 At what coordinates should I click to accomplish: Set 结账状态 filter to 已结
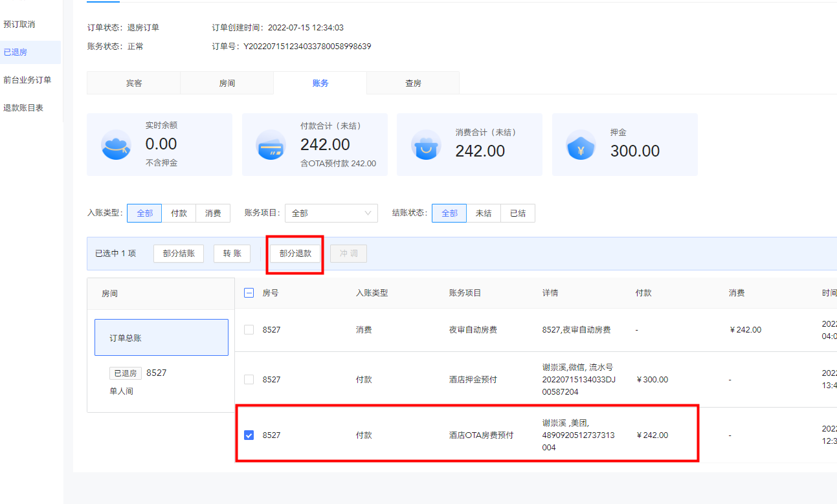(x=518, y=213)
